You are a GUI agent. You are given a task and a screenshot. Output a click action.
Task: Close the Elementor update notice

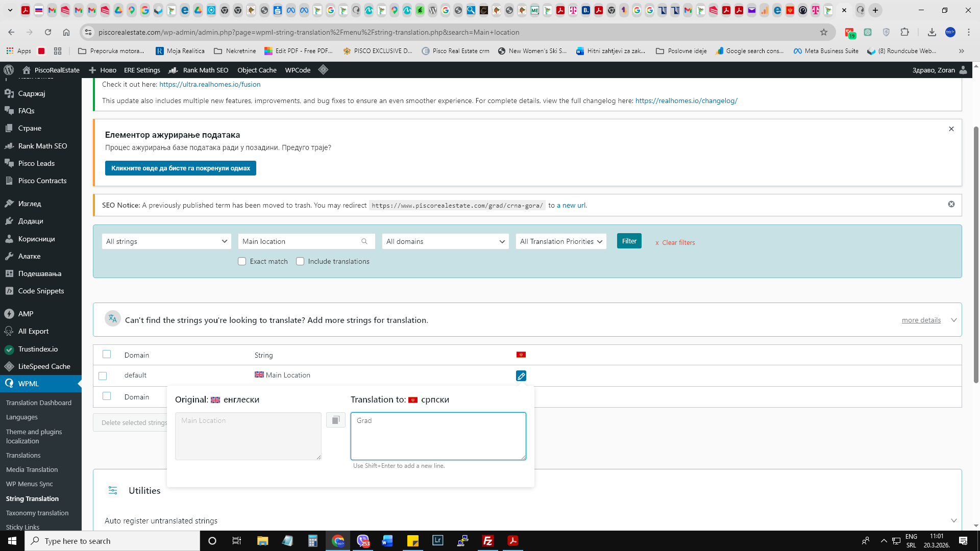951,129
